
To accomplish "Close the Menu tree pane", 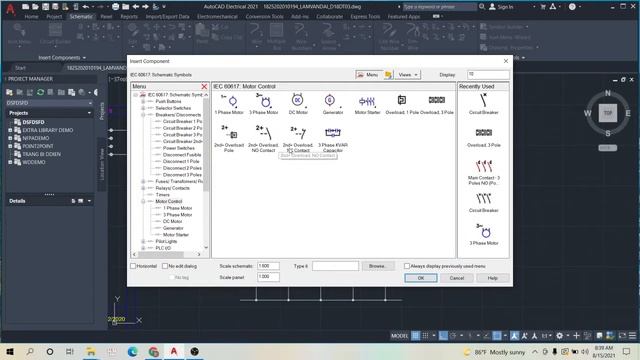I will coord(204,87).
